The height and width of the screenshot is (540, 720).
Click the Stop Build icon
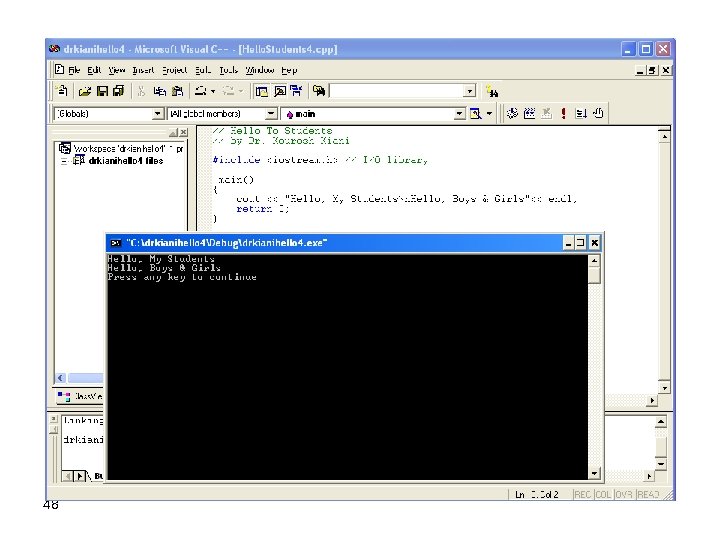[x=546, y=113]
